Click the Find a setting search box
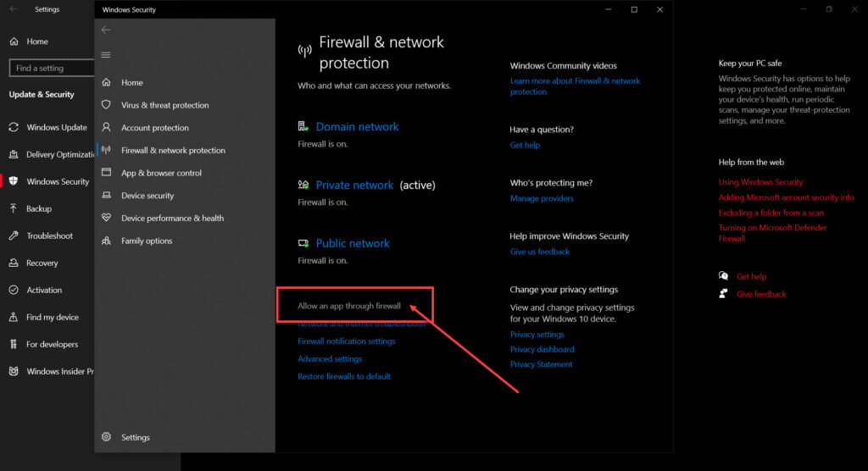Screen dimensions: 868x471 point(52,68)
